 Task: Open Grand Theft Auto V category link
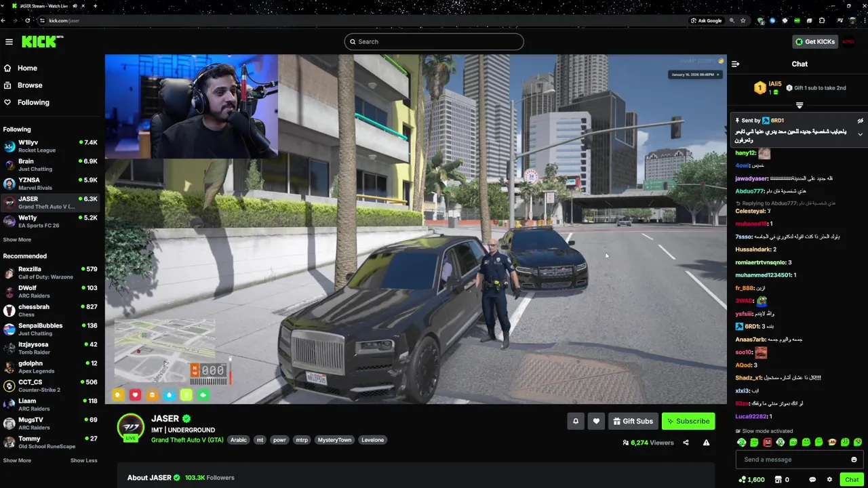coord(187,440)
